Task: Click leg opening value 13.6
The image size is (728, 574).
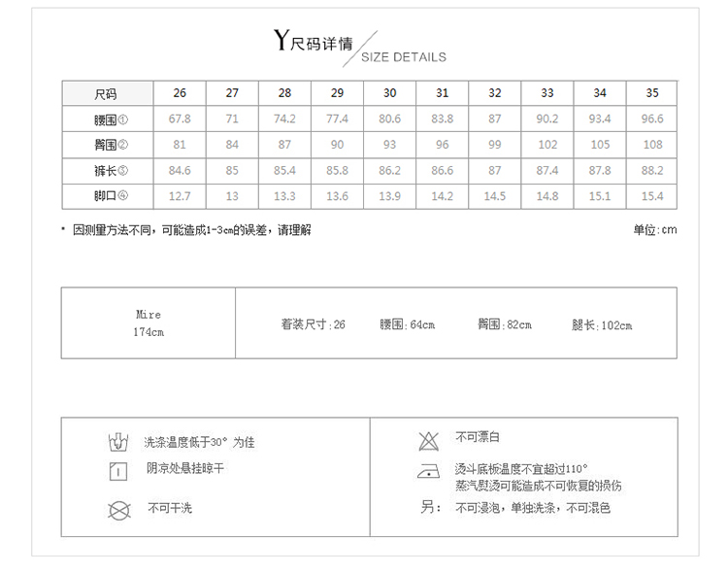Action: coord(337,196)
